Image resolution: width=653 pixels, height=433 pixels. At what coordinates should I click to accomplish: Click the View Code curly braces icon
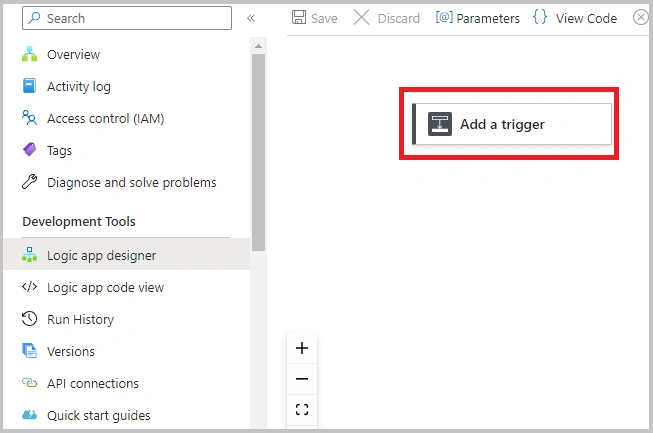(540, 17)
